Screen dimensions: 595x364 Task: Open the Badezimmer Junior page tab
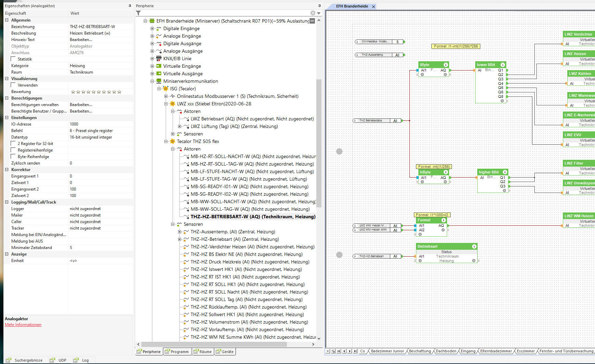click(x=387, y=351)
